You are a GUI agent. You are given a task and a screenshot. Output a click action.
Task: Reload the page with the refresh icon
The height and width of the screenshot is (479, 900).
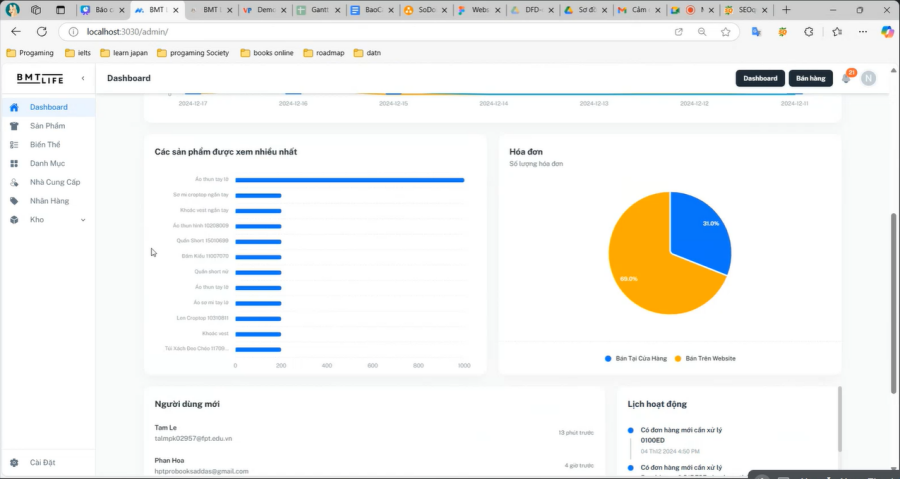[x=42, y=32]
